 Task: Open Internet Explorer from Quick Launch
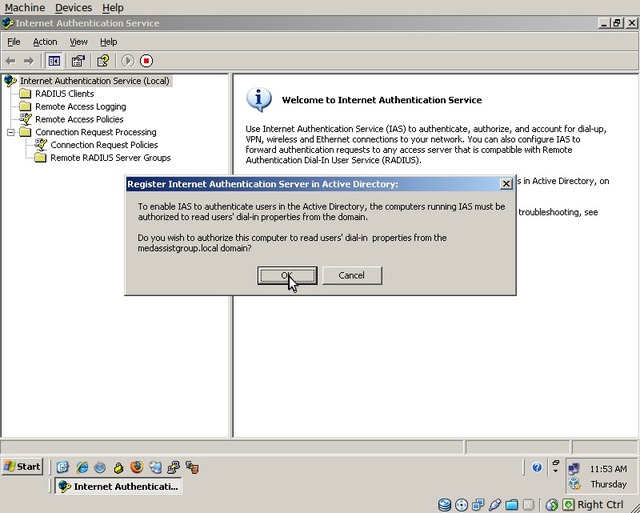82,467
